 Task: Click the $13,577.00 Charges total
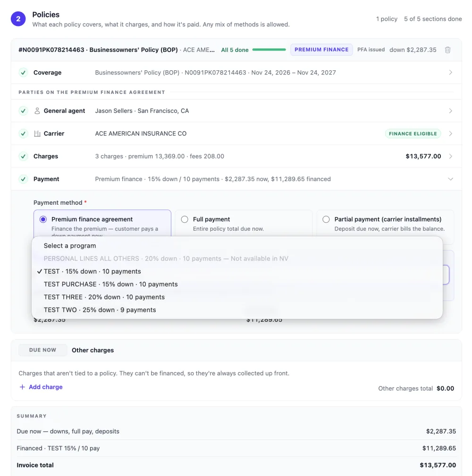(423, 156)
